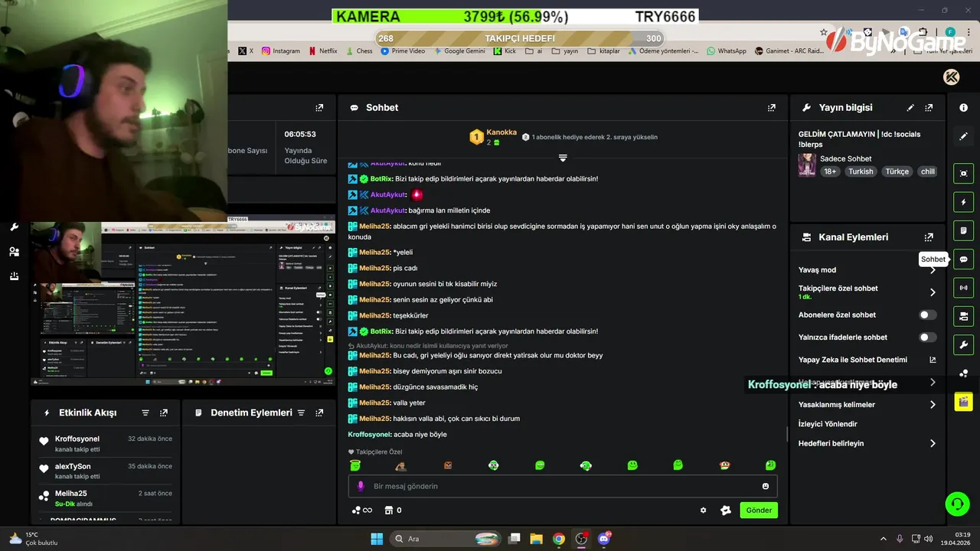Toggle the channel actions panel icon in sidebar

[x=963, y=316]
